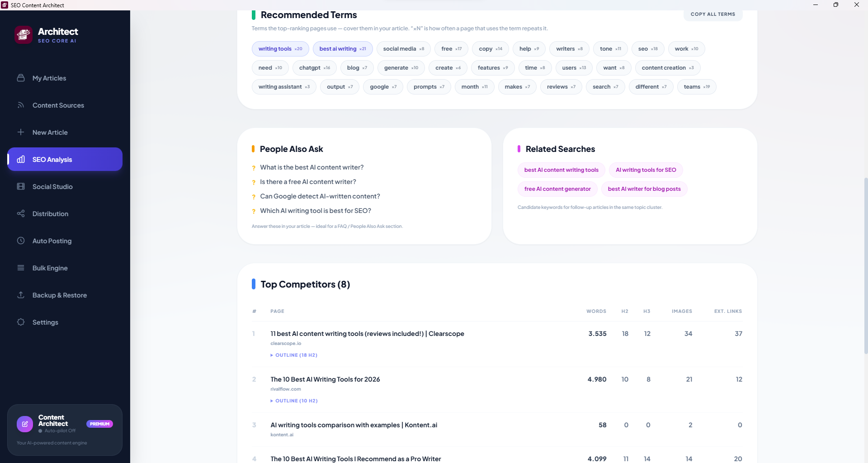Click the Content Architect pencil avatar icon

[x=25, y=424]
